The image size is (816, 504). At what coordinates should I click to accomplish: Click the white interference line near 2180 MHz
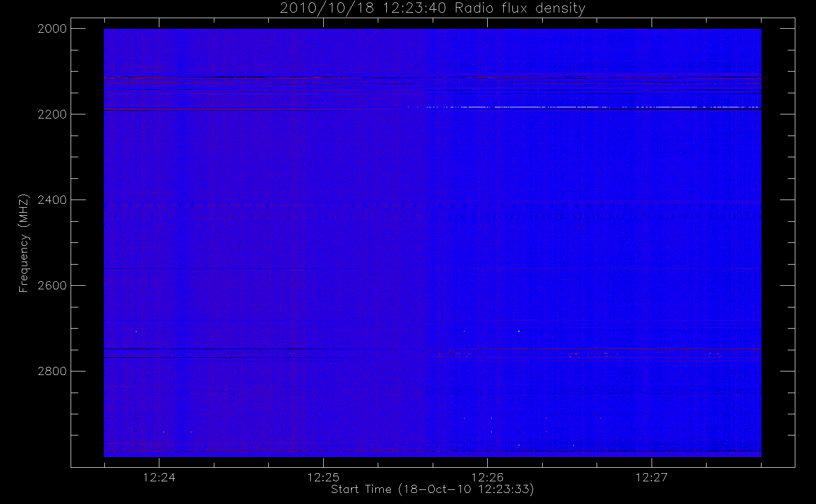[584, 107]
